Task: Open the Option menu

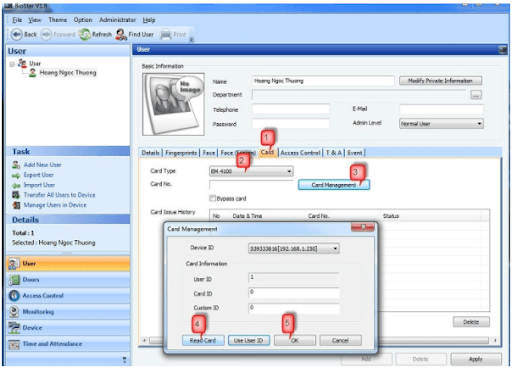Action: coord(83,20)
